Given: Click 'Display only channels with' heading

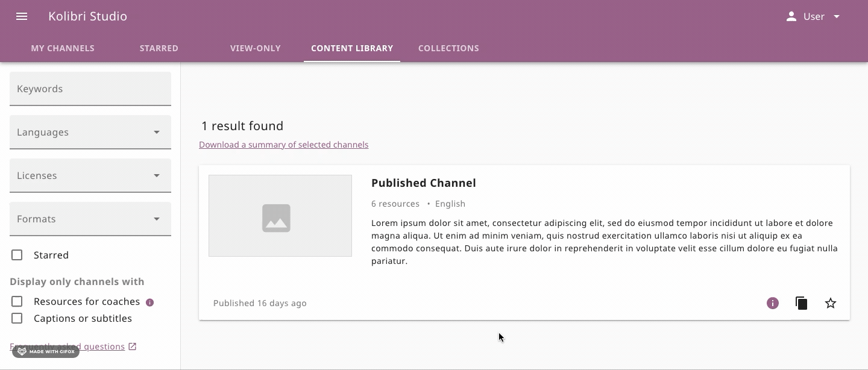Looking at the screenshot, I should (77, 281).
